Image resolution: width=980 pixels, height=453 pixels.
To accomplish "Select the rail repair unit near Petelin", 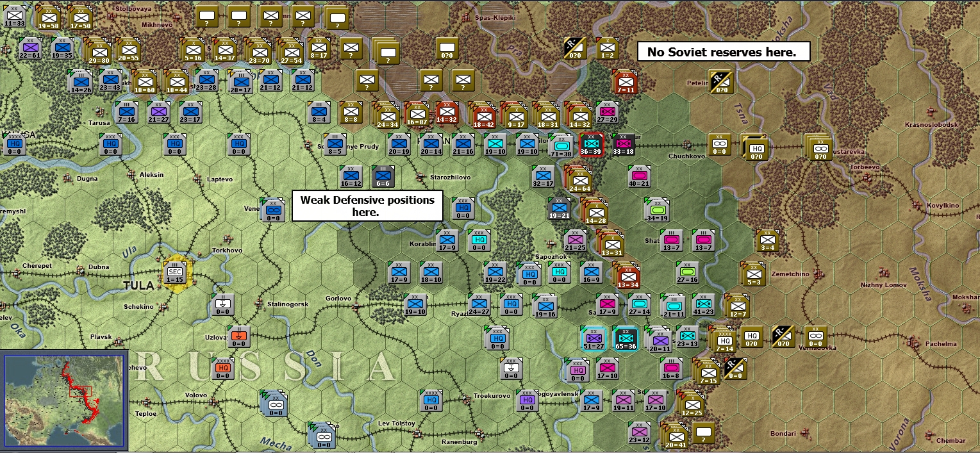I will pyautogui.click(x=721, y=83).
